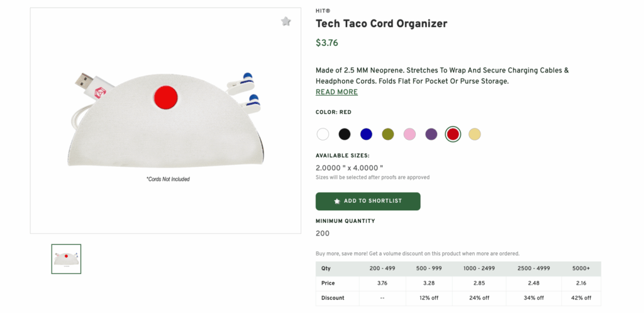Click the 5000+ quantity tier header
Image resolution: width=644 pixels, height=313 pixels.
coord(581,268)
